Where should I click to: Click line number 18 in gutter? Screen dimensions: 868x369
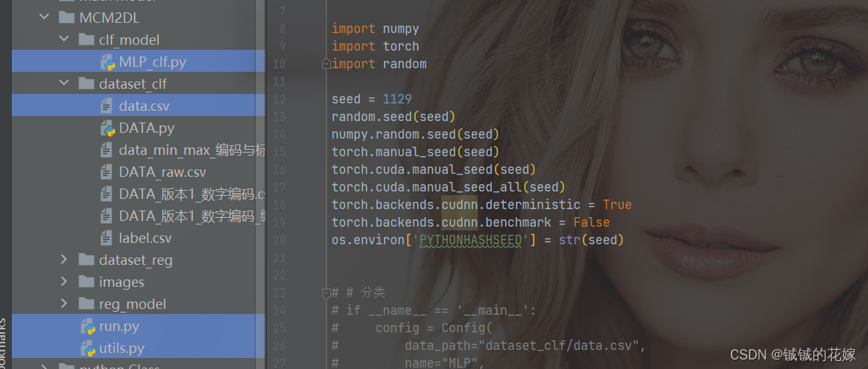(279, 205)
